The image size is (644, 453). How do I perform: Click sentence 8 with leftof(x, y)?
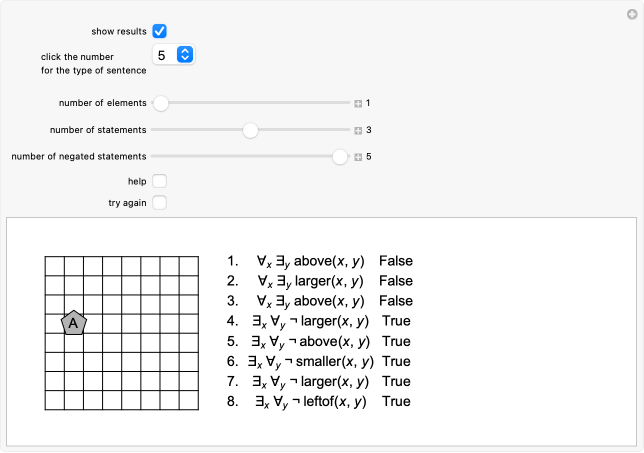pyautogui.click(x=310, y=401)
